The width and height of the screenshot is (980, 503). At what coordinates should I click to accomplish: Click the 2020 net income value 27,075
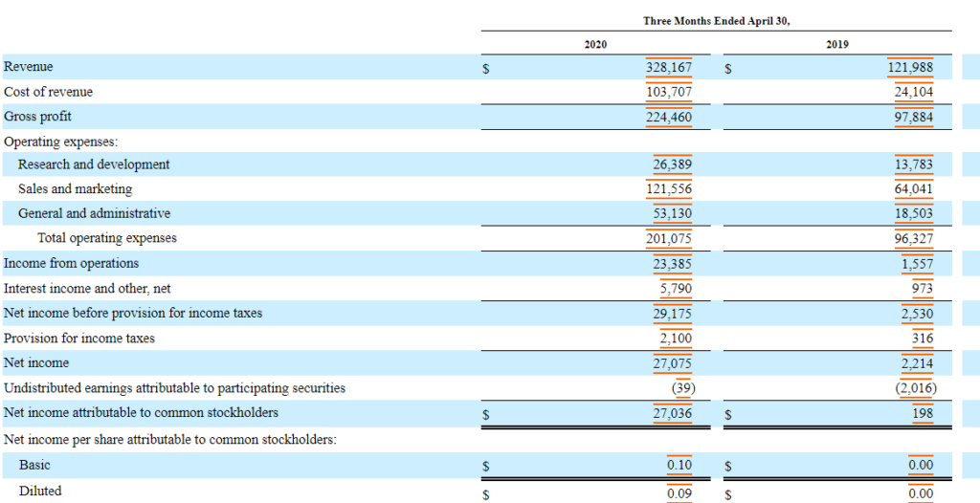click(x=672, y=363)
